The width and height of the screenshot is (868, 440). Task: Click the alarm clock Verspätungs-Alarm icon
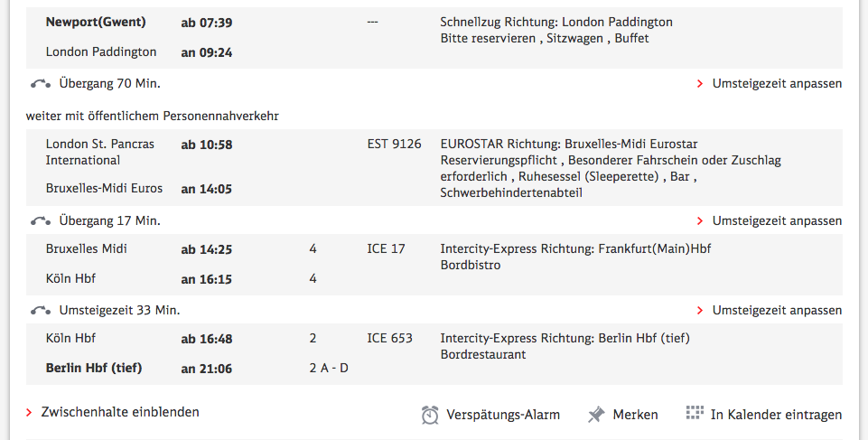pyautogui.click(x=430, y=415)
